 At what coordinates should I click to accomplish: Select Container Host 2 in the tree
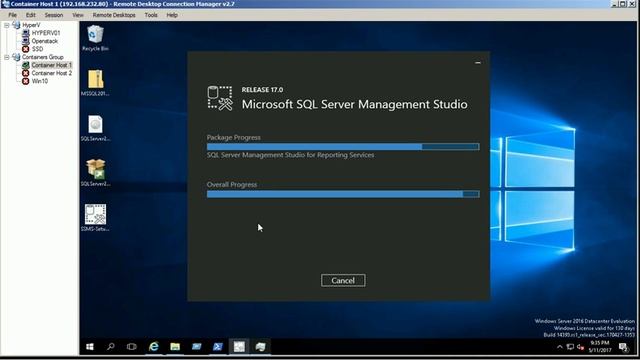click(51, 73)
